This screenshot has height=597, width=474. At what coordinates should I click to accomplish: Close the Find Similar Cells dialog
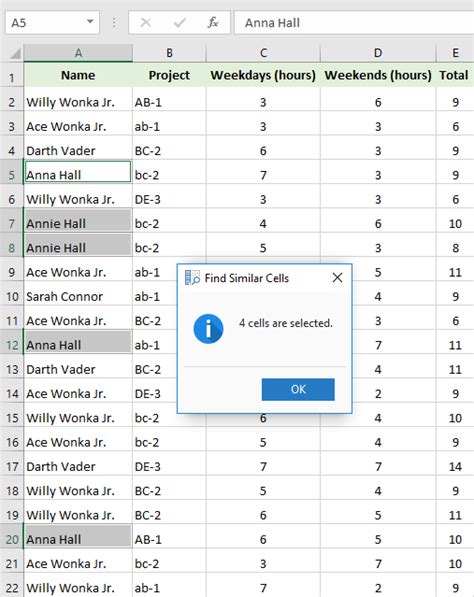point(337,278)
